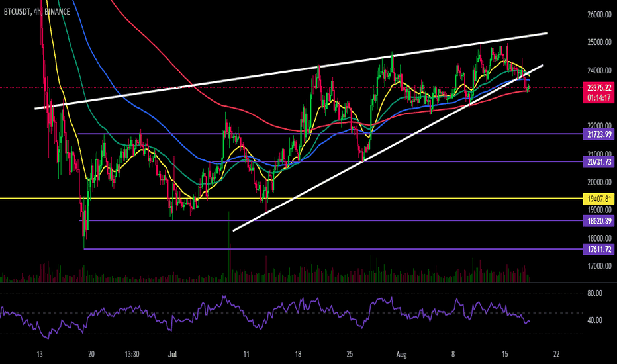
Task: Select the purple horizontal line at 17611.72
Action: 333,249
